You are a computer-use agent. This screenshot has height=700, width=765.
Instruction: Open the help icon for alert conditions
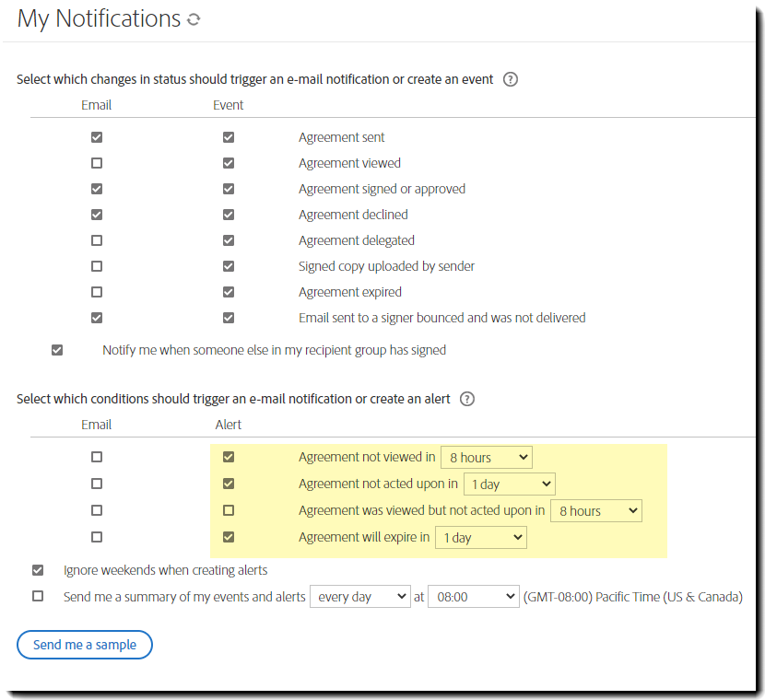pyautogui.click(x=466, y=399)
